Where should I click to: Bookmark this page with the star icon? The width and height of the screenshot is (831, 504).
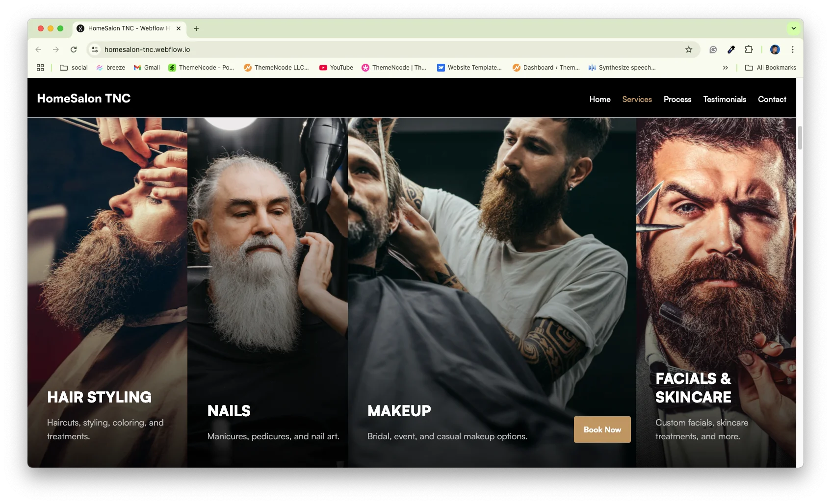click(x=689, y=50)
